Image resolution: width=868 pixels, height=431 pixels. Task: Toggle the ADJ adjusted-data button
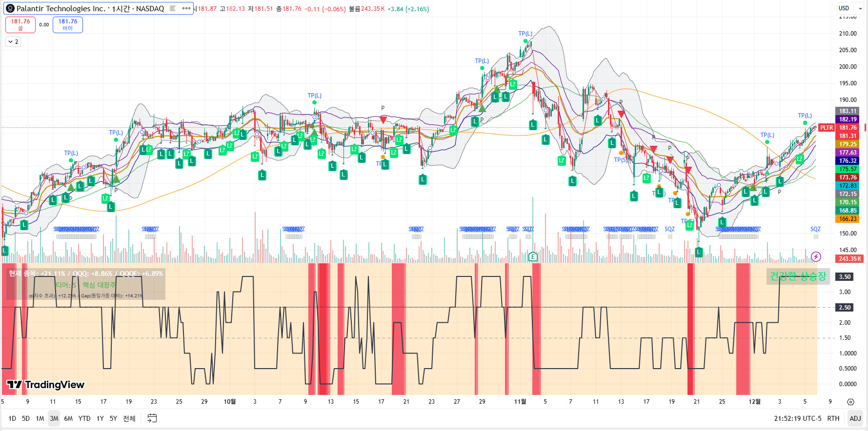pyautogui.click(x=855, y=418)
